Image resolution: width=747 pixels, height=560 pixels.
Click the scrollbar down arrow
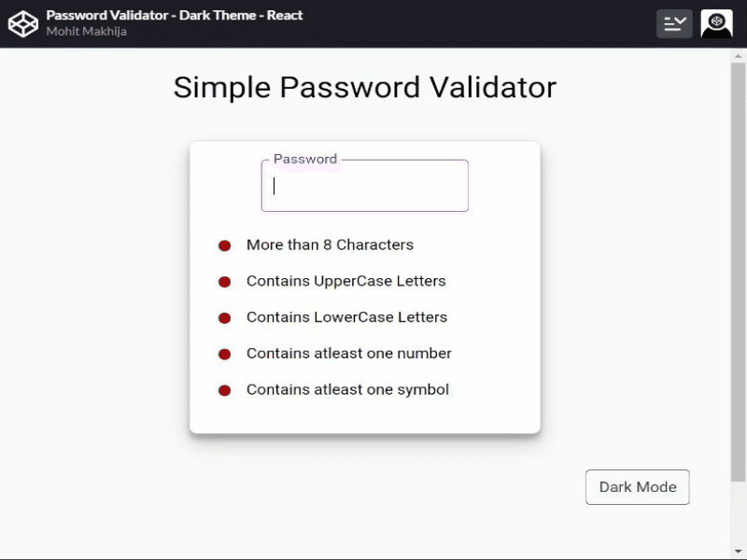tap(738, 551)
